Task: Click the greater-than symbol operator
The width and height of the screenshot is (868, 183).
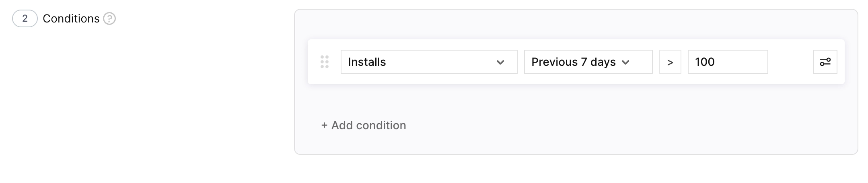Action: coord(670,62)
